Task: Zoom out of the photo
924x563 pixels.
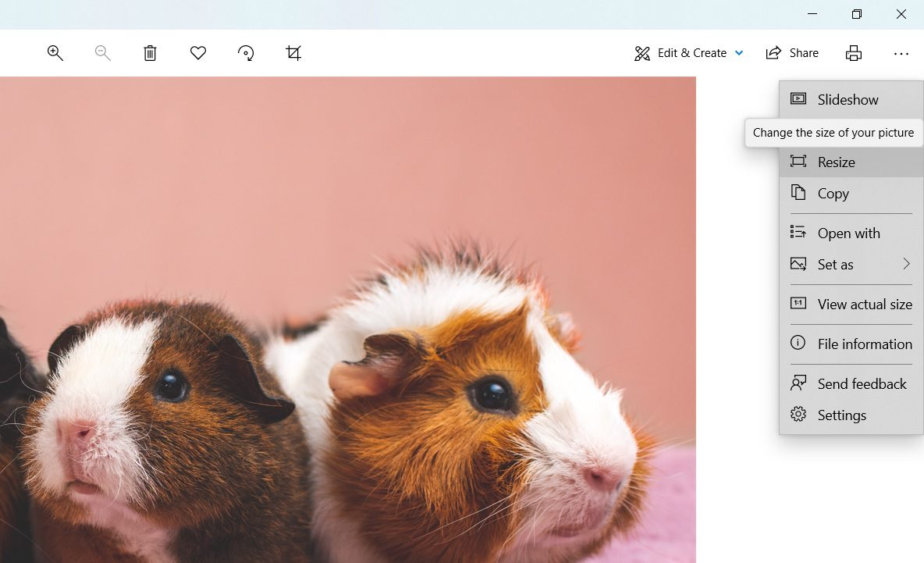Action: tap(102, 52)
